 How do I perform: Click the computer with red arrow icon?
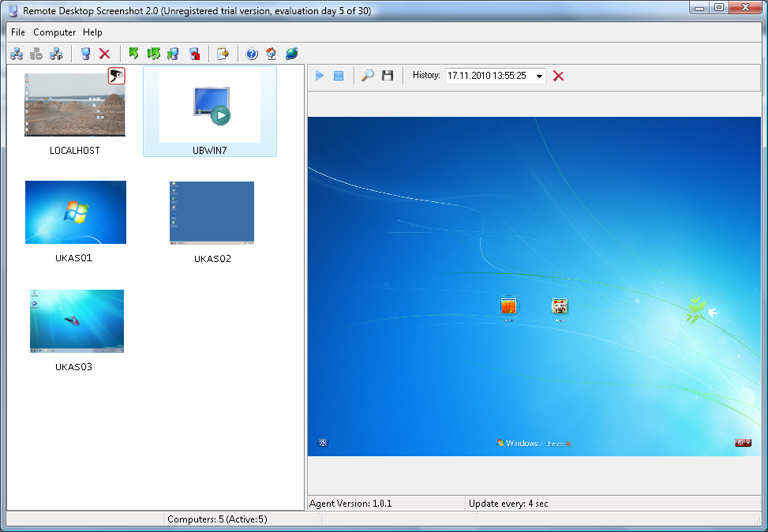194,54
